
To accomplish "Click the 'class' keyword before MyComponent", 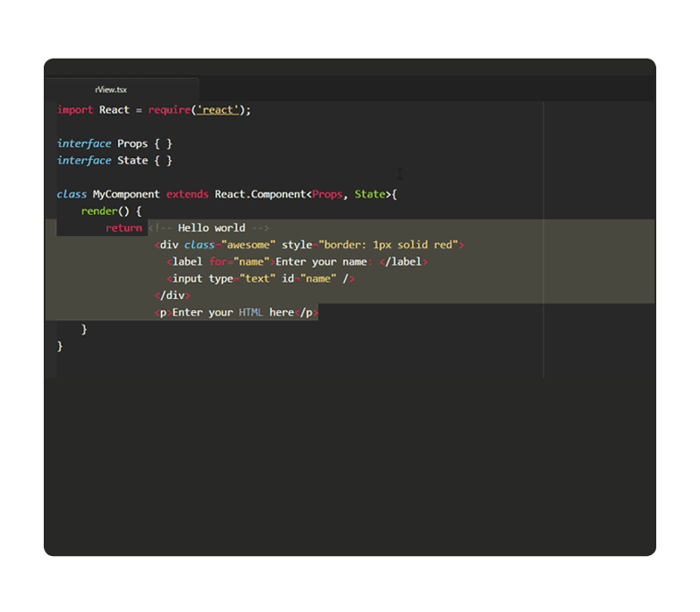I will [72, 194].
